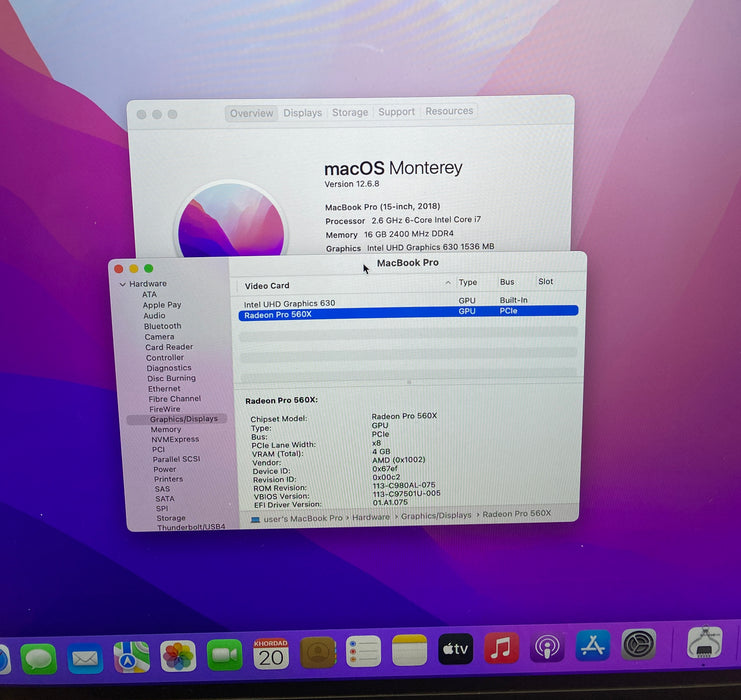This screenshot has height=700, width=741.
Task: Open the Music app in the dock
Action: click(x=501, y=648)
